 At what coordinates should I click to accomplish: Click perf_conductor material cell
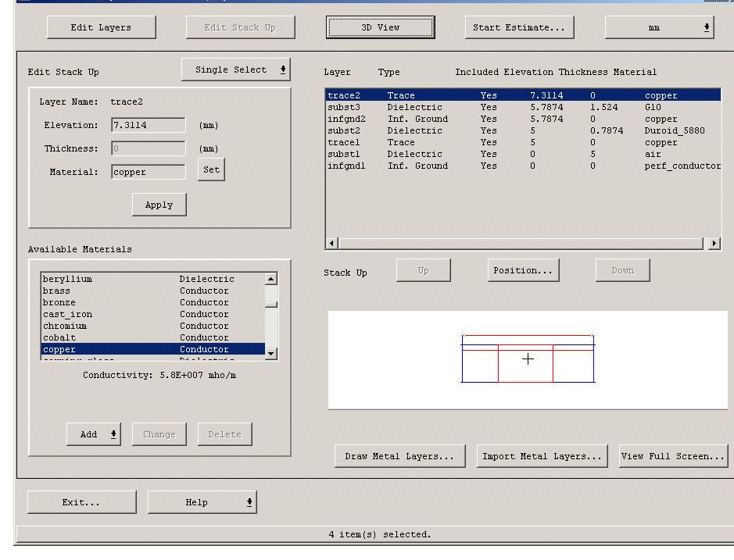click(682, 166)
